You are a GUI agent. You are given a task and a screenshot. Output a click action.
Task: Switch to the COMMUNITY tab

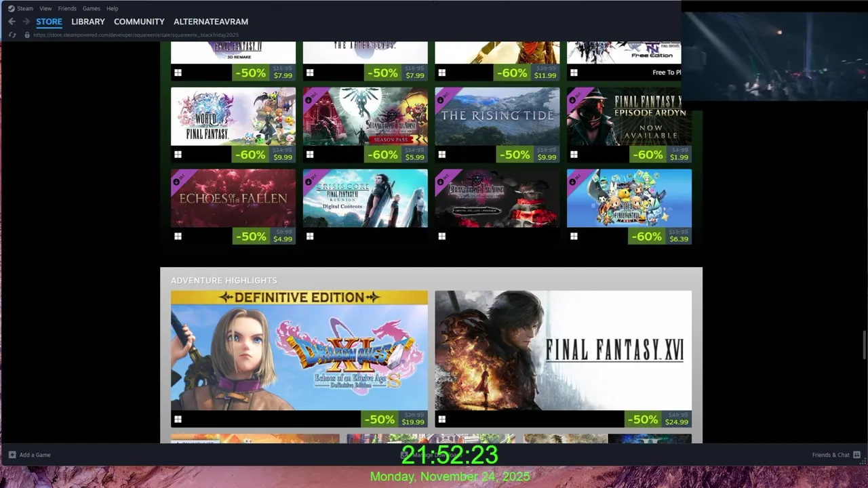(x=139, y=22)
